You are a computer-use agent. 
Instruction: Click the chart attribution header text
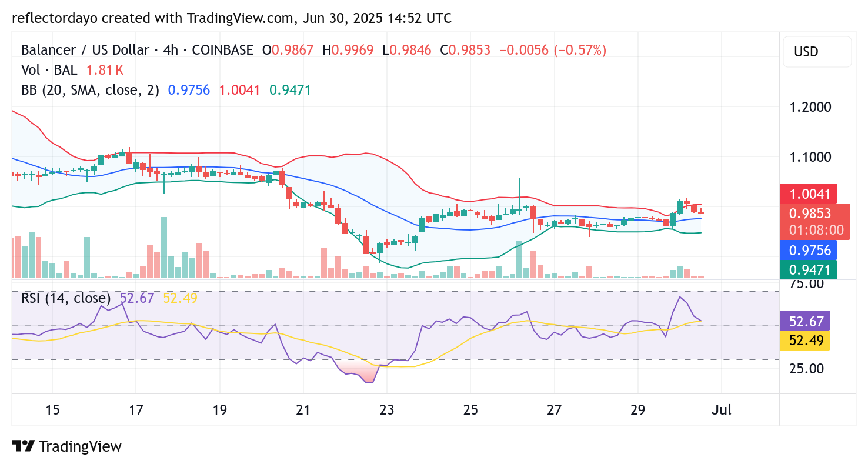(x=232, y=18)
